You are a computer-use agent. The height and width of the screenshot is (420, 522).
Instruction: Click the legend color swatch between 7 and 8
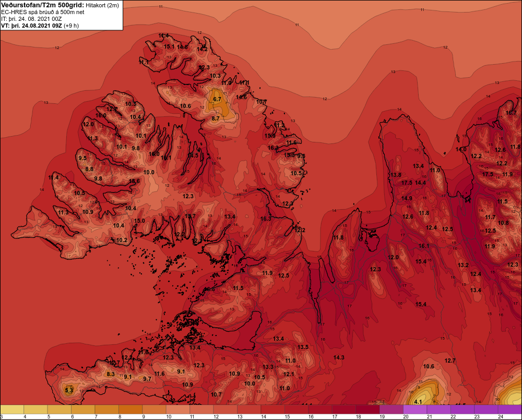(x=107, y=410)
